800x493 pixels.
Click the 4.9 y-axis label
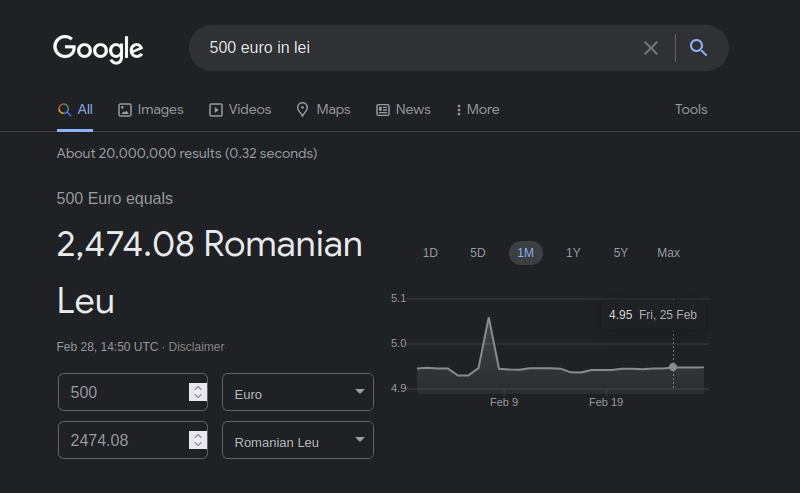(398, 388)
